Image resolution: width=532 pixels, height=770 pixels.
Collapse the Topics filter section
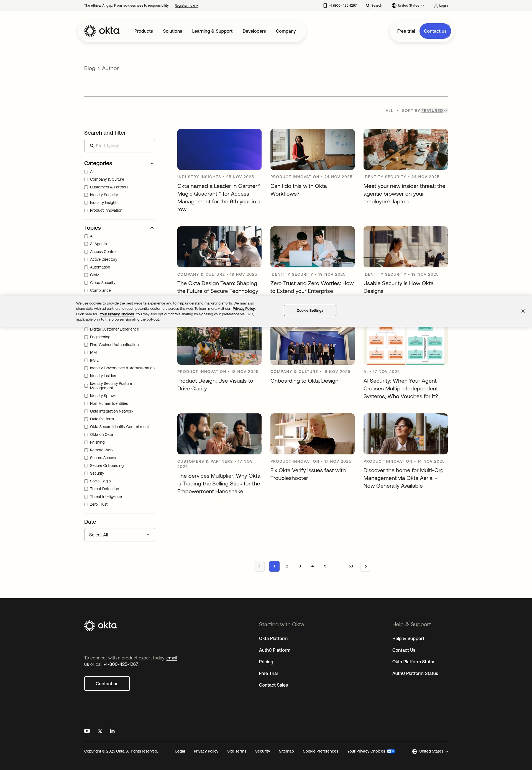152,228
